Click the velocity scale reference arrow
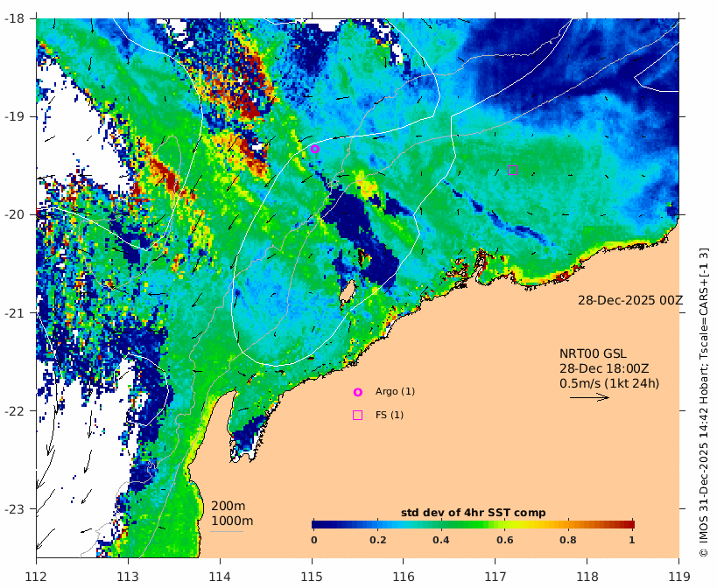The height and width of the screenshot is (588, 717). point(589,397)
